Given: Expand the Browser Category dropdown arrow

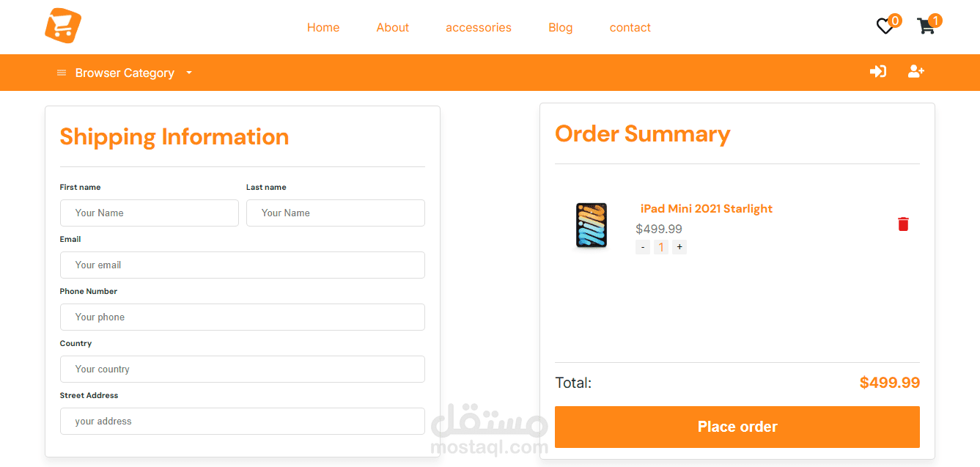Looking at the screenshot, I should click(x=189, y=73).
